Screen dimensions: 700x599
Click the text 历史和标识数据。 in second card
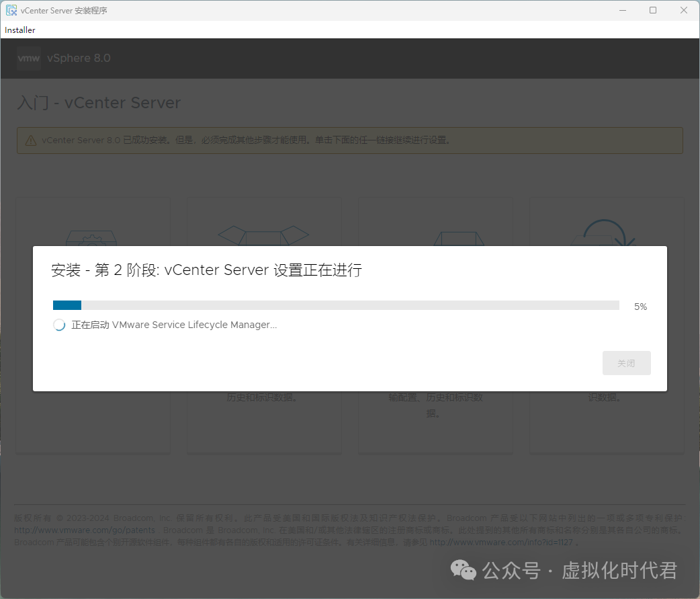pos(262,397)
